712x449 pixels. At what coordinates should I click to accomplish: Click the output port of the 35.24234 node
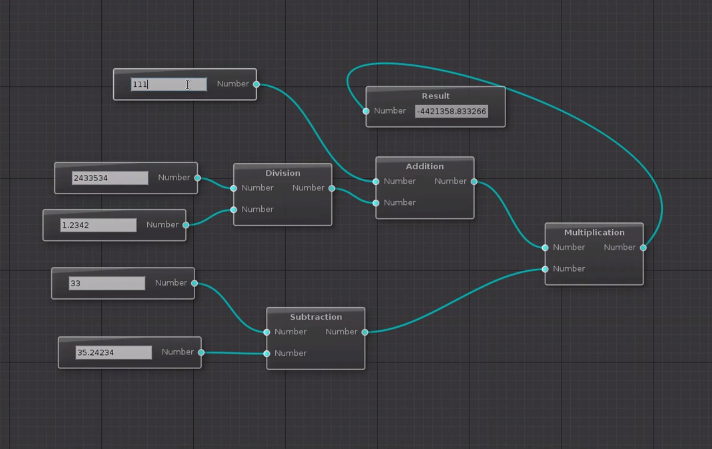click(x=201, y=352)
